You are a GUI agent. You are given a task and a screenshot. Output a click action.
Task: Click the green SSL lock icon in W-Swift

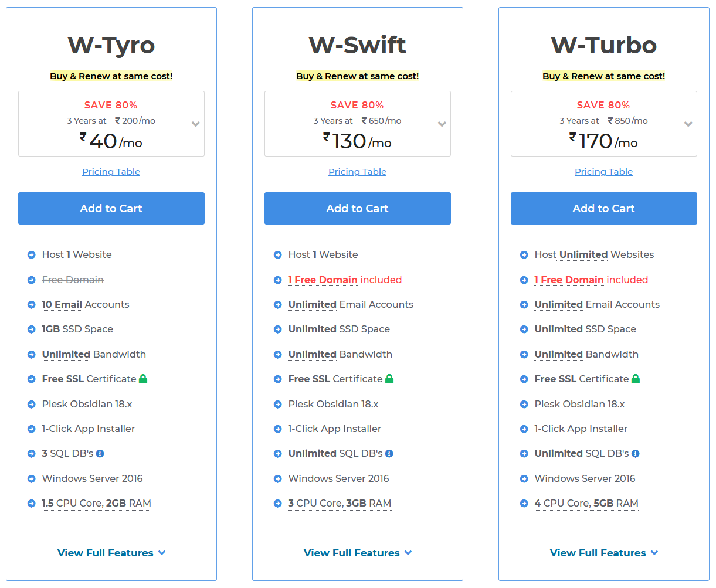pos(389,379)
